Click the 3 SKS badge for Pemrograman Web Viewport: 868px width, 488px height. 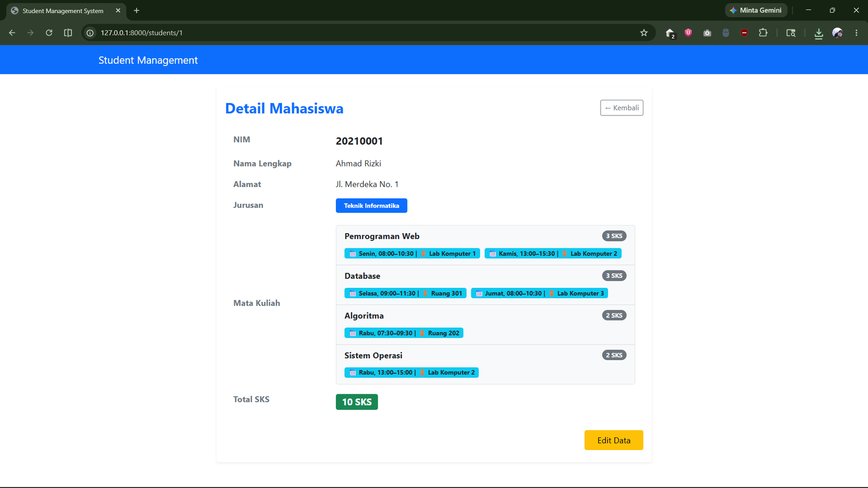pos(614,236)
